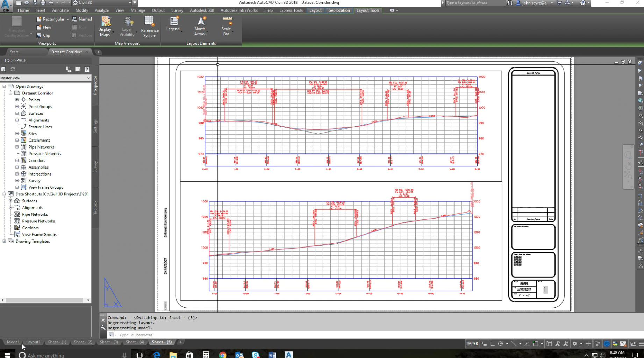Enable object snap on the status bar
Screen dimensions: 644x358
[x=514, y=344]
